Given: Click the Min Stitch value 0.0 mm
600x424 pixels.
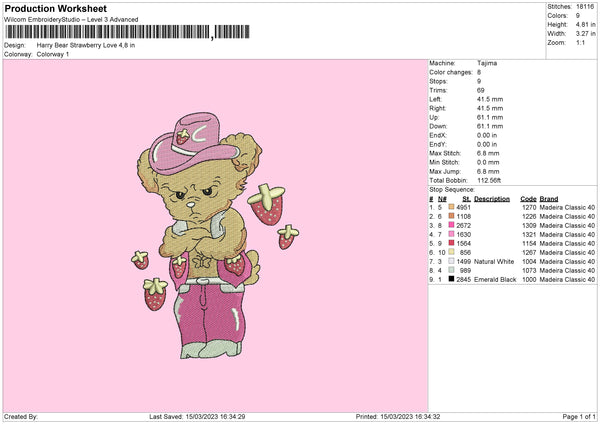Looking at the screenshot, I should 488,163.
